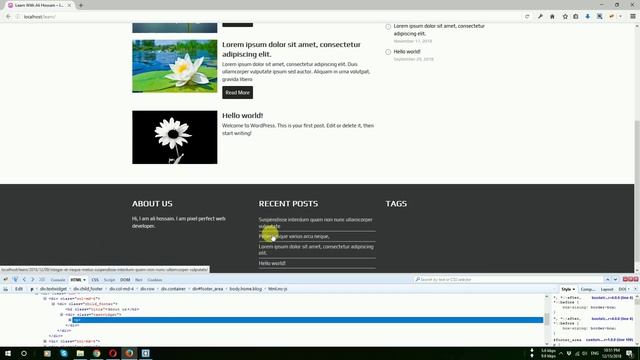The width and height of the screenshot is (640, 360).
Task: Select body.home.blog in the breadcrumb path
Action: 245,289
